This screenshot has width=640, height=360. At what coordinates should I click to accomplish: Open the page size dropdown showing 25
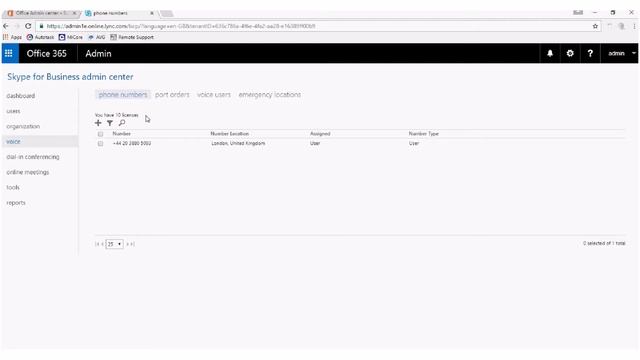point(114,244)
